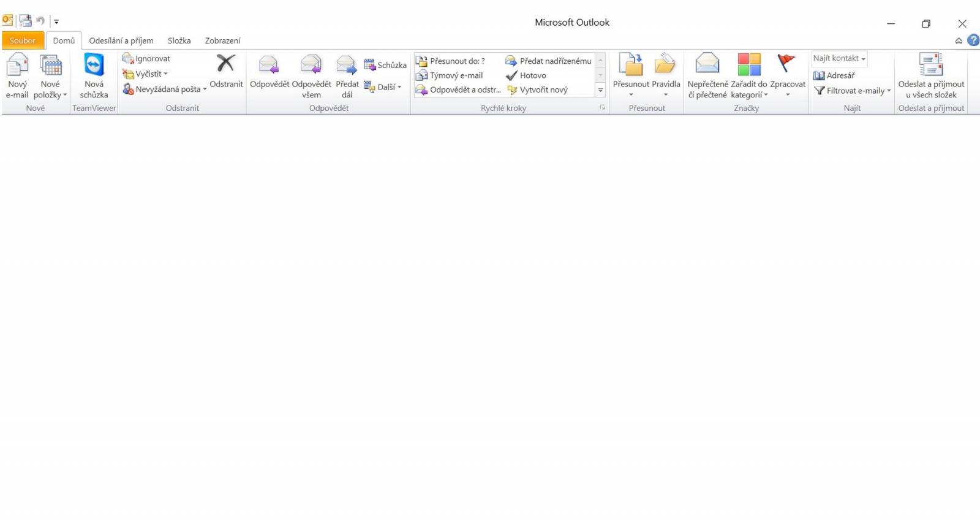The image size is (980, 521).
Task: Select quick step Vytvořit nový
Action: pos(537,89)
